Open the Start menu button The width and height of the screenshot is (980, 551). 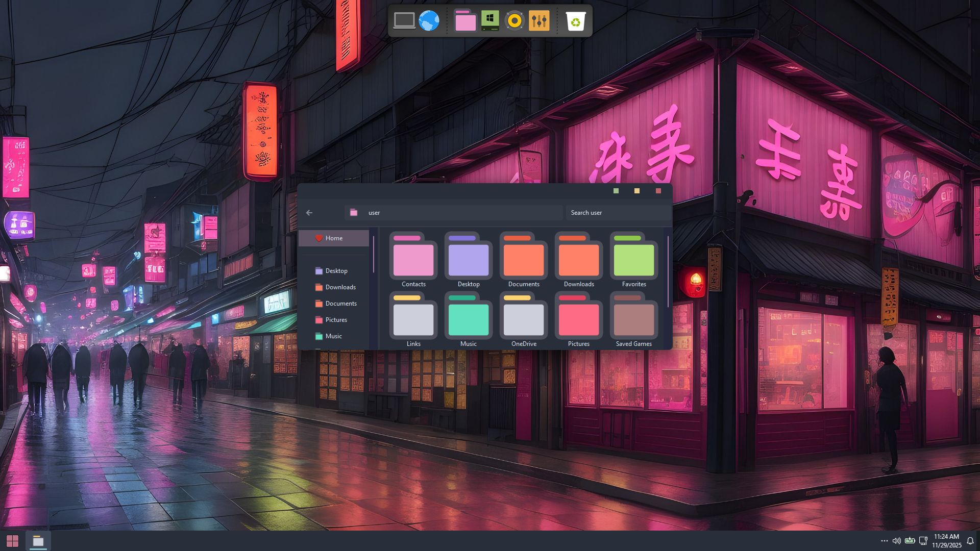(x=12, y=541)
